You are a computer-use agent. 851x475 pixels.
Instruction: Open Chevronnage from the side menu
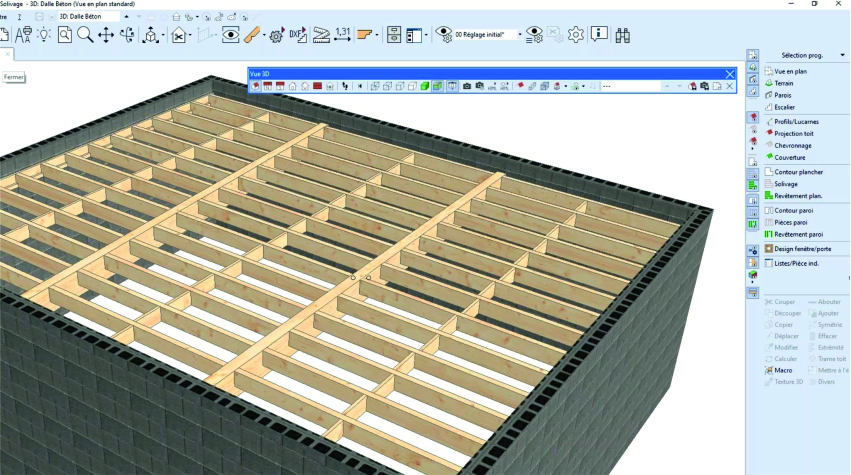click(792, 145)
